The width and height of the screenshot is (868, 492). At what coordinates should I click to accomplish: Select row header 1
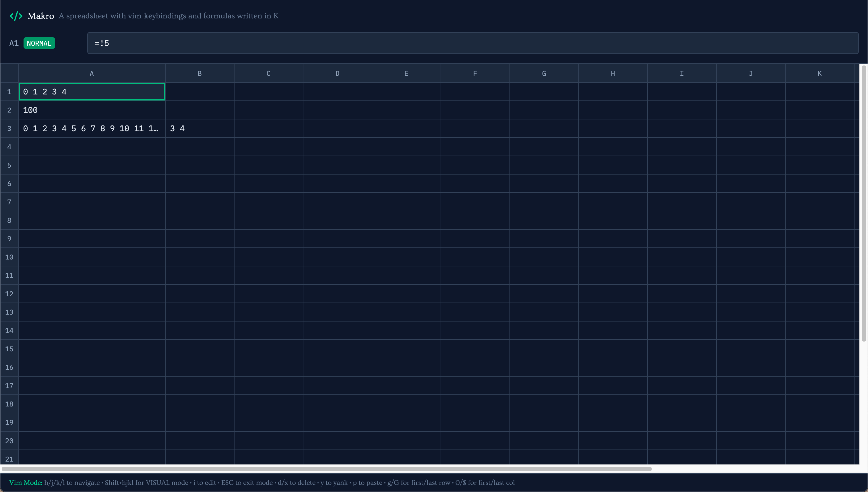[9, 91]
